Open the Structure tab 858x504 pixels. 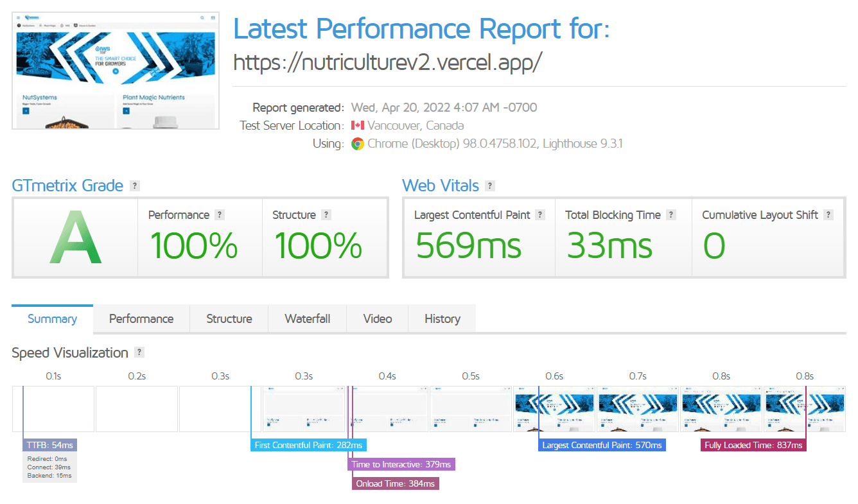pos(229,319)
